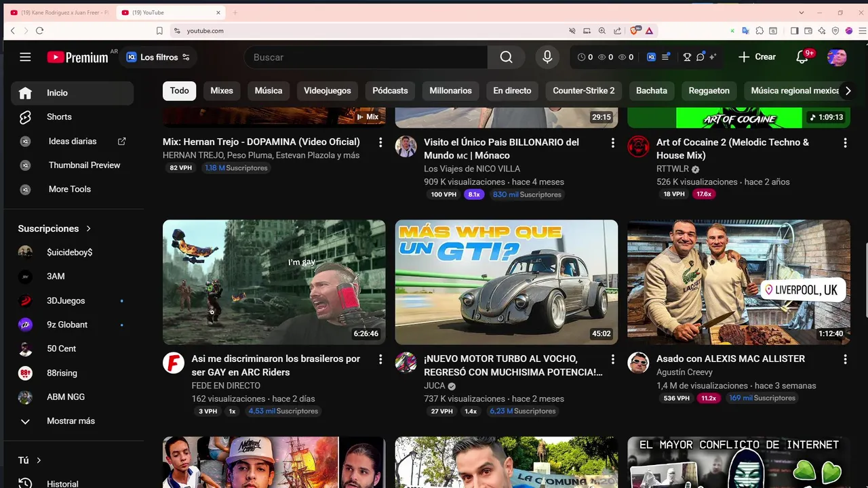Click the muted-audio icon in address bar

(572, 30)
